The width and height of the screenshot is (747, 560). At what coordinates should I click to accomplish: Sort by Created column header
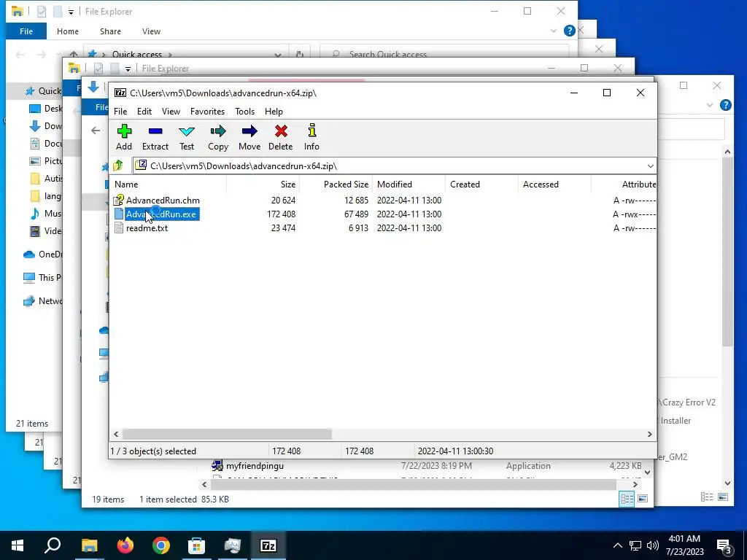coord(465,184)
